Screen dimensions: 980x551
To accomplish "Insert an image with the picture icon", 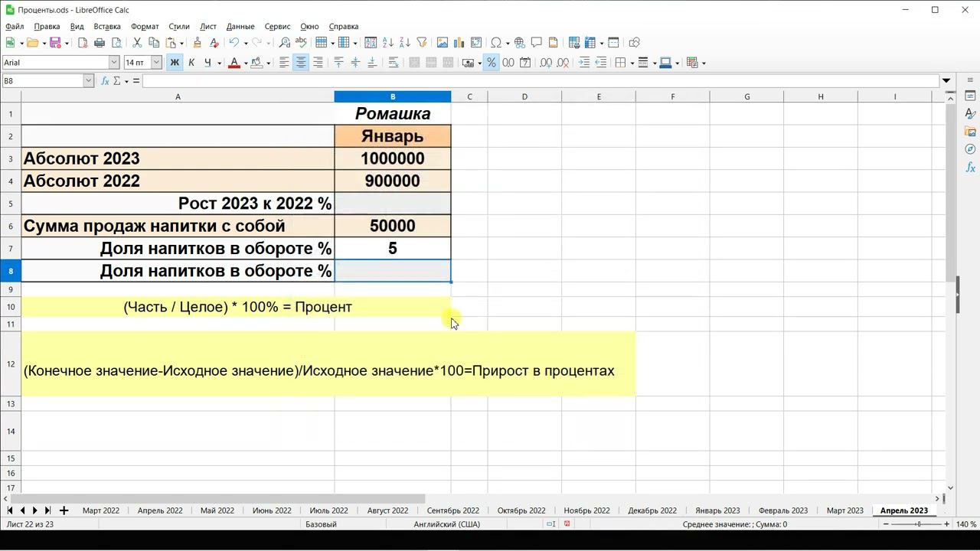I will 443,43.
